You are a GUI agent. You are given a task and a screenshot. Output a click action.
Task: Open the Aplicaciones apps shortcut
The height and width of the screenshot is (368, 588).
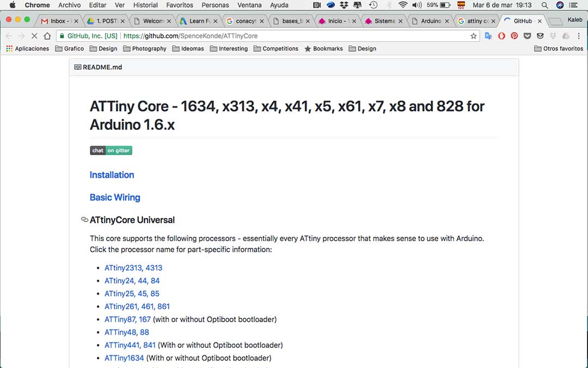click(x=27, y=49)
